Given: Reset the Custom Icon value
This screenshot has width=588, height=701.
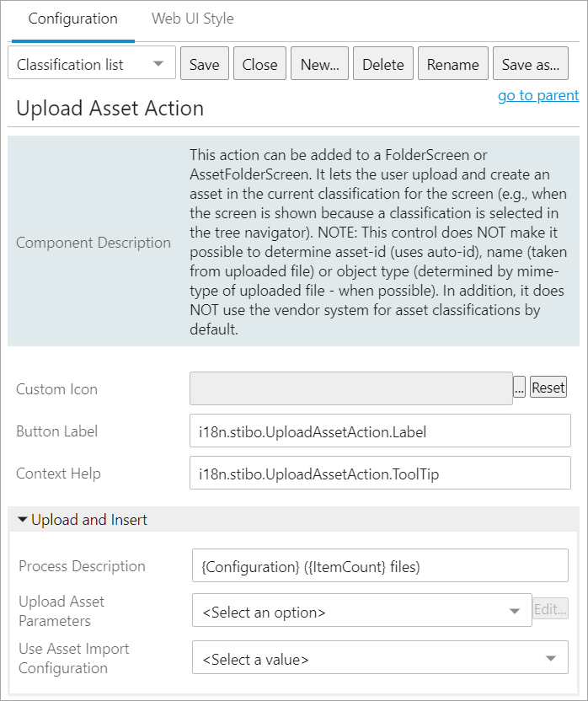Looking at the screenshot, I should click(548, 388).
